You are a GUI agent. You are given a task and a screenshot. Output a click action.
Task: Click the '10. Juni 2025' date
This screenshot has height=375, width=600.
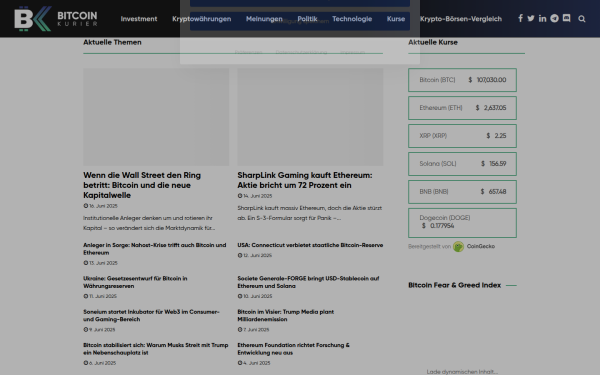(x=255, y=296)
